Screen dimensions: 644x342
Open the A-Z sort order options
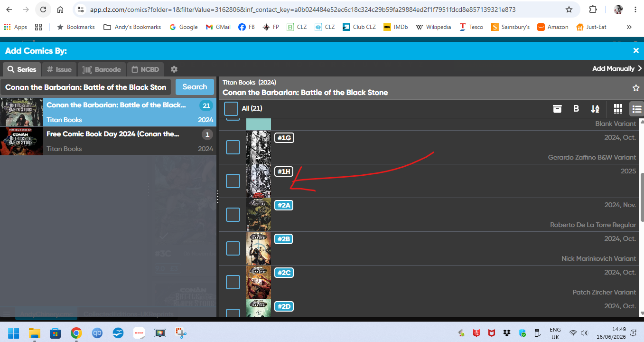[x=595, y=109]
